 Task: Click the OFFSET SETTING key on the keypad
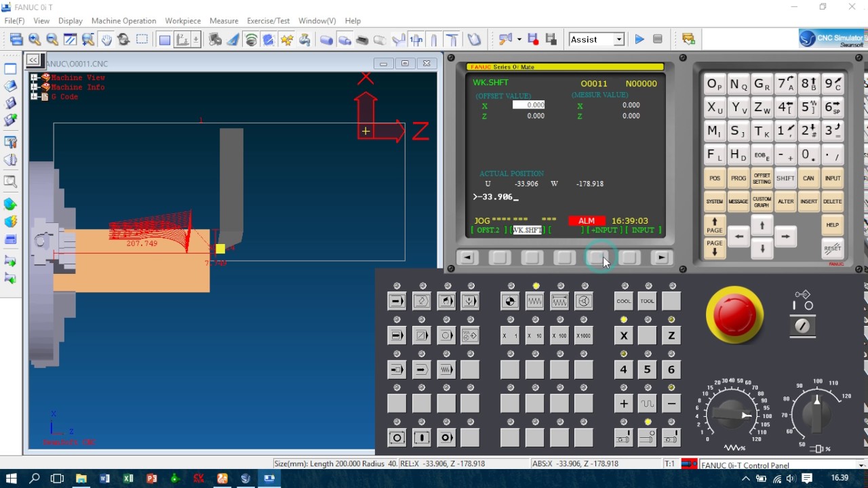pos(762,178)
